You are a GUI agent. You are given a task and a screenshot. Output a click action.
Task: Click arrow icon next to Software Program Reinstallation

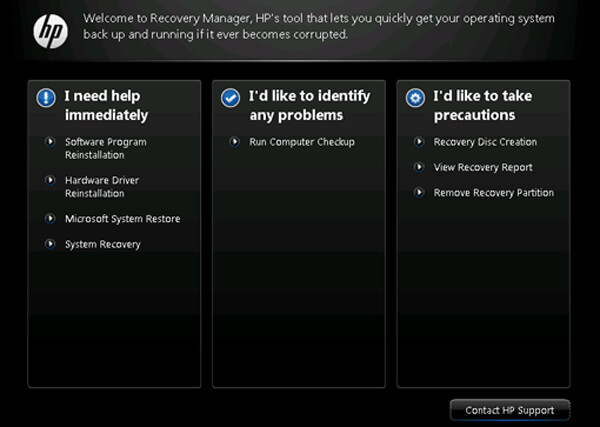tap(50, 142)
